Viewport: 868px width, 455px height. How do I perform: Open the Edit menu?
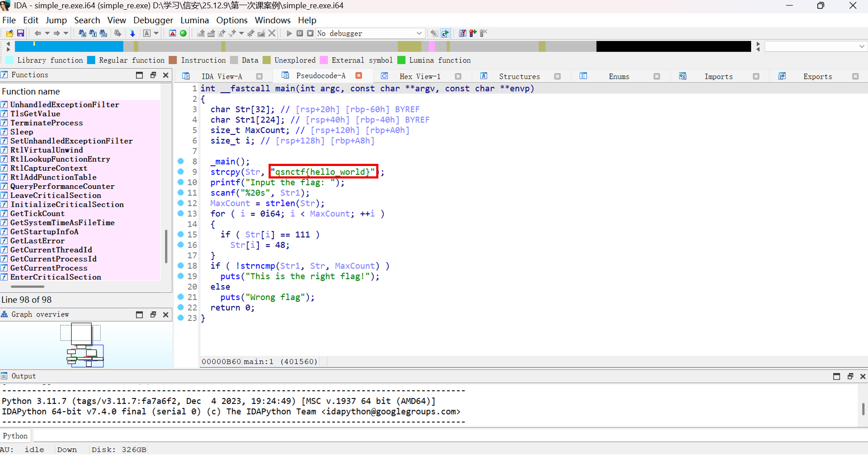pyautogui.click(x=31, y=20)
